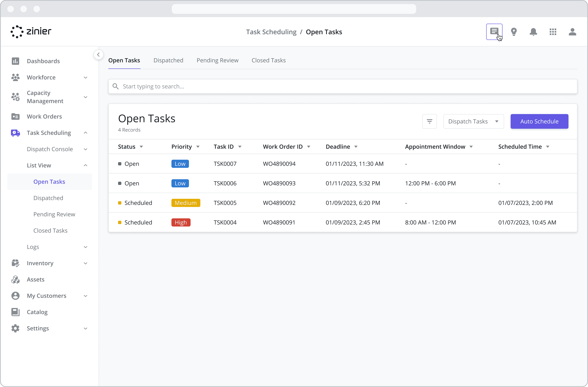This screenshot has width=588, height=387.
Task: Click the user profile icon
Action: (x=572, y=32)
